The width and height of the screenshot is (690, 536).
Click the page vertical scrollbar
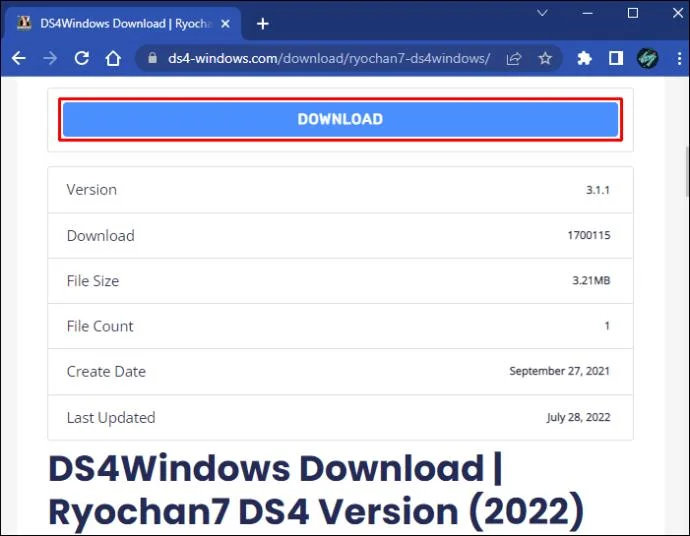[x=687, y=172]
